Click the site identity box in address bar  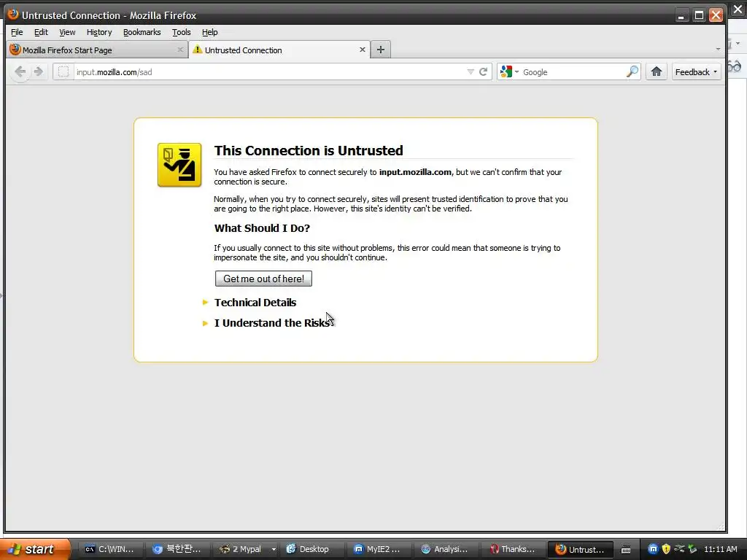[x=63, y=72]
